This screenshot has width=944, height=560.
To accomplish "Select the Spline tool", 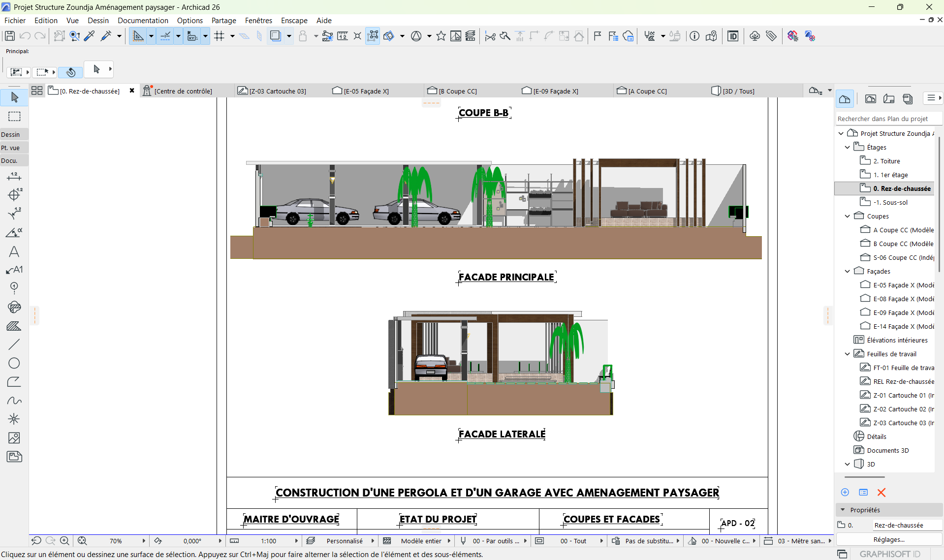I will pyautogui.click(x=14, y=401).
